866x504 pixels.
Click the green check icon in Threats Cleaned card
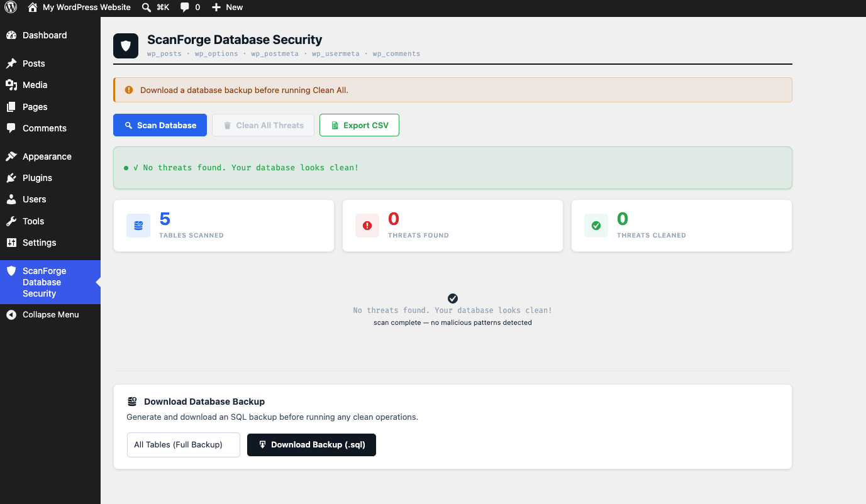click(x=596, y=226)
